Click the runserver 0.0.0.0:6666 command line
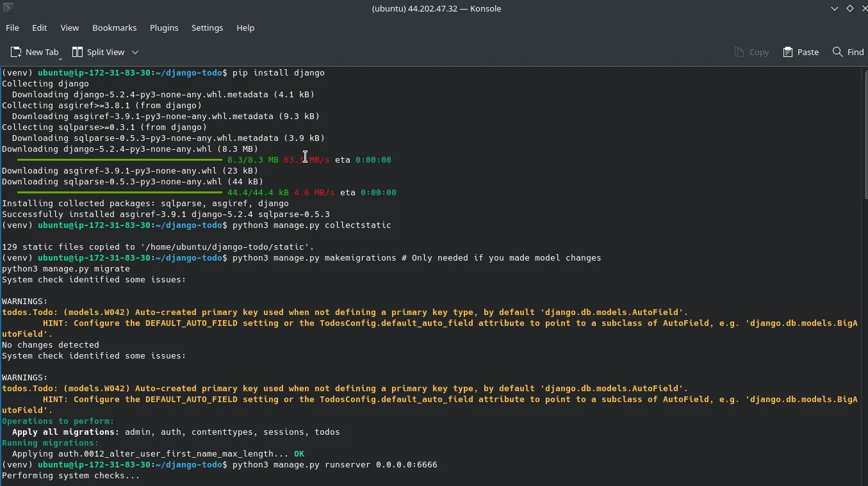Image resolution: width=868 pixels, height=486 pixels. pos(334,464)
